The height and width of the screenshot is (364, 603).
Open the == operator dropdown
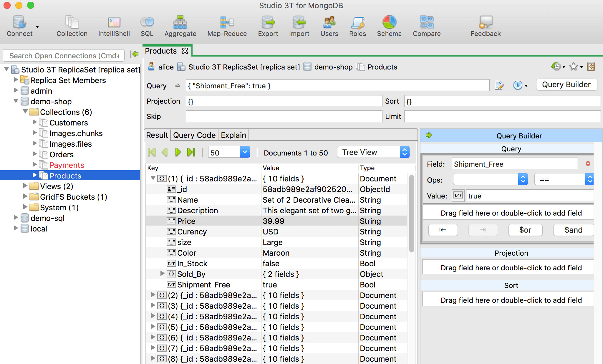pos(564,179)
